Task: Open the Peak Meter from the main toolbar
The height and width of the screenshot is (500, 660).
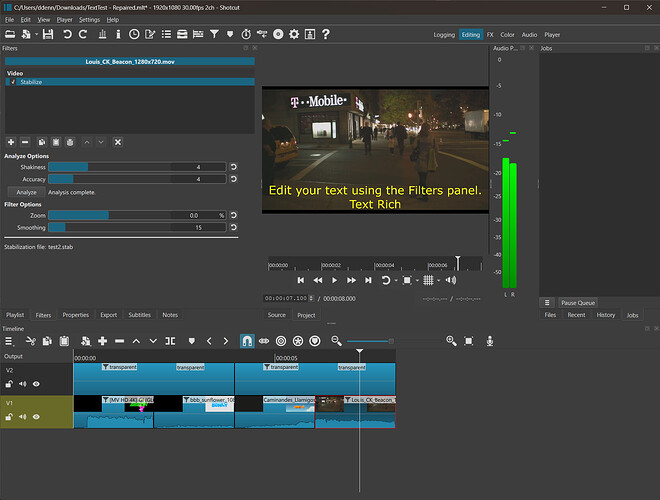Action: point(102,35)
